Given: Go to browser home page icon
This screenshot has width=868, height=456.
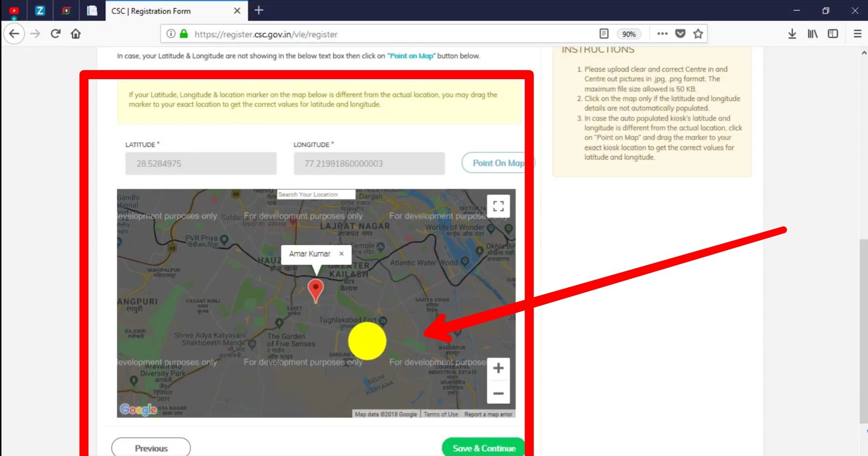Looking at the screenshot, I should click(75, 34).
